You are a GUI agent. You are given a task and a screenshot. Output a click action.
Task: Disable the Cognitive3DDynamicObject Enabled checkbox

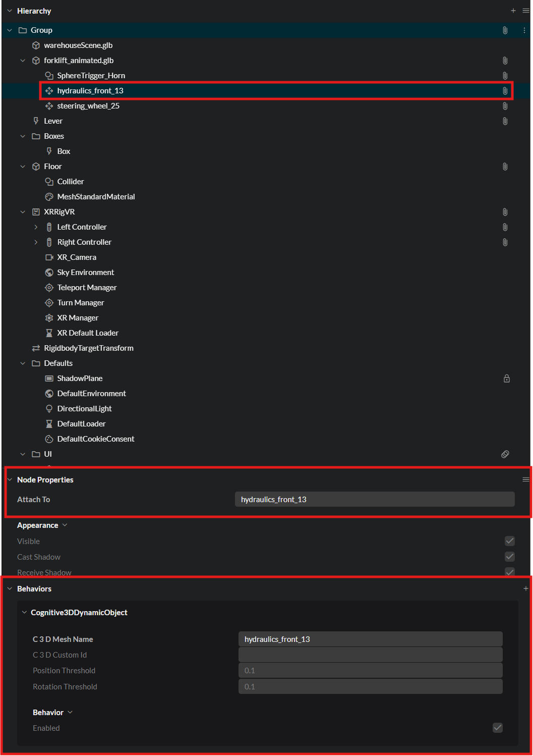[x=498, y=728]
